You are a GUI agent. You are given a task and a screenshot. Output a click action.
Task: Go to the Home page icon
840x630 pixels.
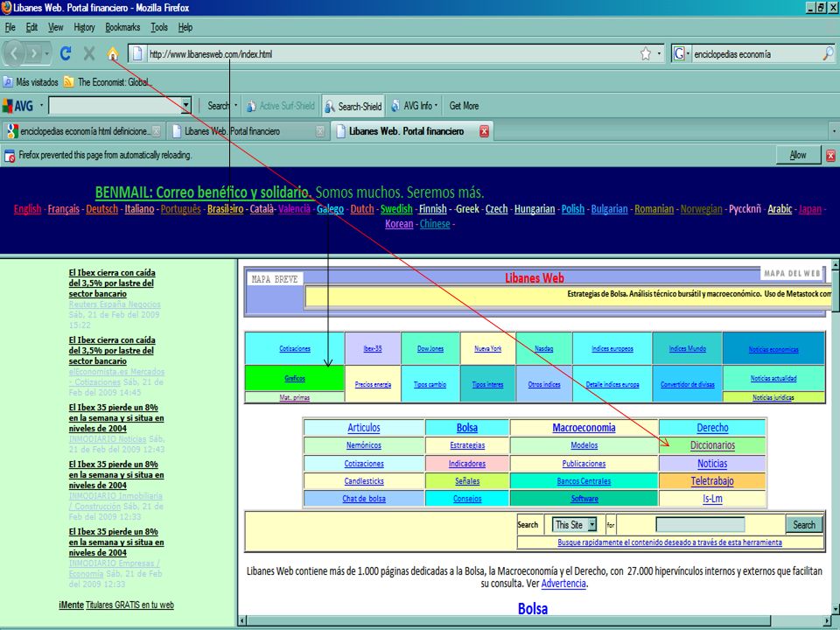pos(113,53)
